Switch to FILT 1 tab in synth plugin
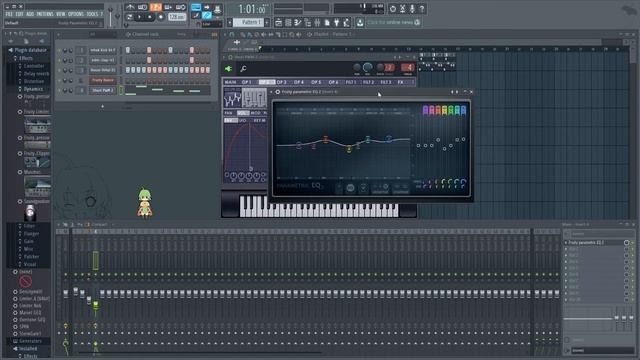640x360 pixels. [x=351, y=82]
